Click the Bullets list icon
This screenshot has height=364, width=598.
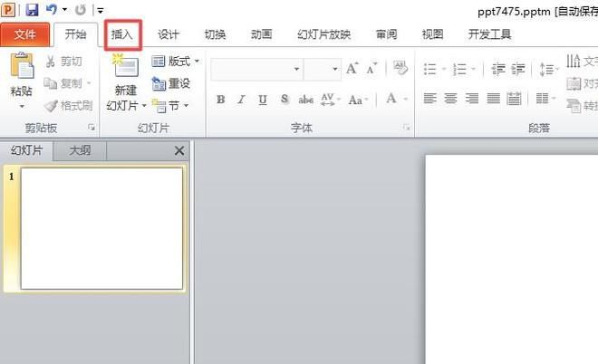[x=430, y=70]
